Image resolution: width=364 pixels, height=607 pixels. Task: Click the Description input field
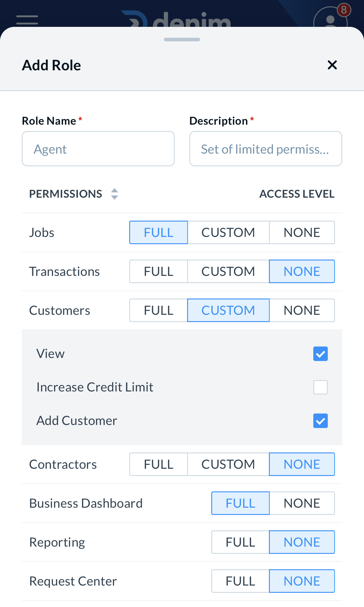click(x=266, y=149)
